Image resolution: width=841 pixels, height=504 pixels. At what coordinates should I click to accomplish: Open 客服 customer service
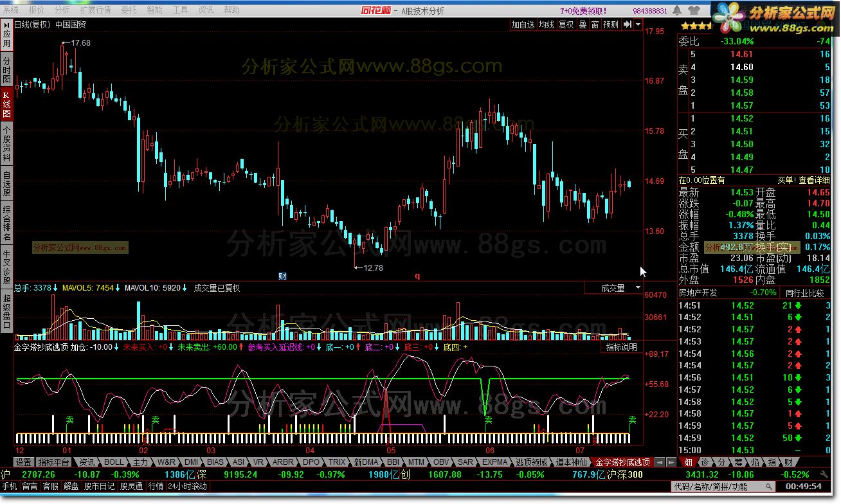coord(50,487)
